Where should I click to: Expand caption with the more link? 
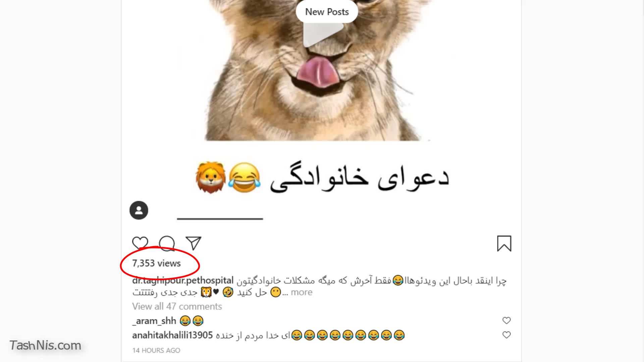click(x=302, y=292)
